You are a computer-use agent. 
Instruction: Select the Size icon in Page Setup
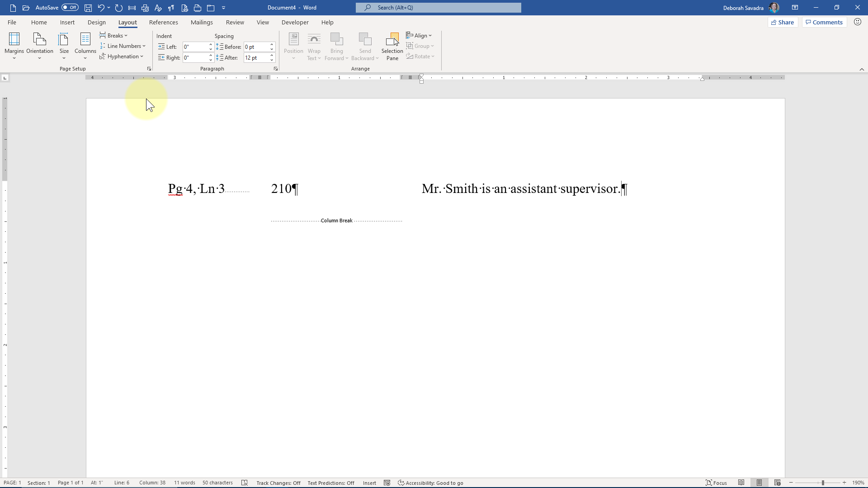64,45
